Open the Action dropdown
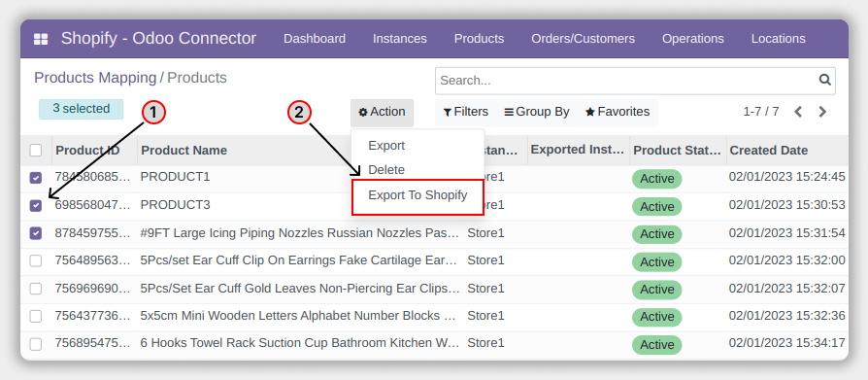Viewport: 868px width, 380px height. click(x=382, y=112)
